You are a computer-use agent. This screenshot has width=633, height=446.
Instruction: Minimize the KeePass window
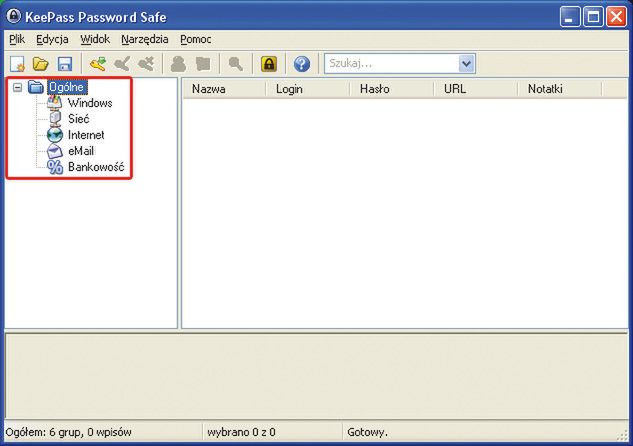[x=570, y=17]
